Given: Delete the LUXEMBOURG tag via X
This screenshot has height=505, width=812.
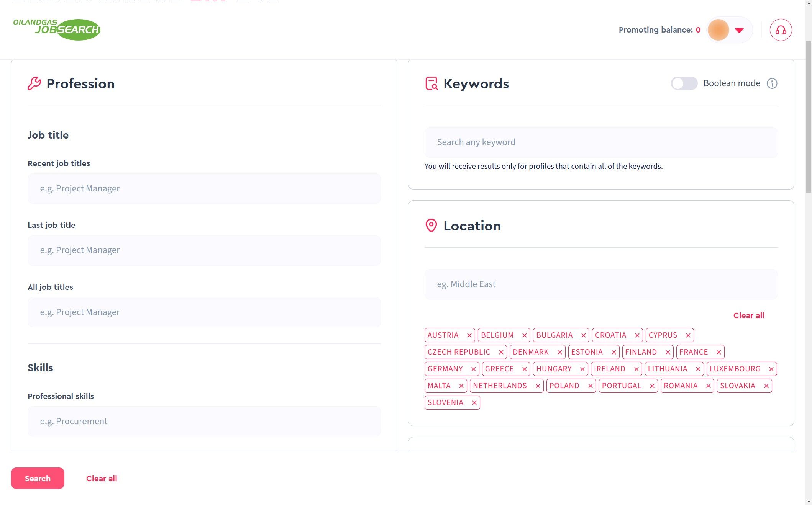Looking at the screenshot, I should point(771,369).
